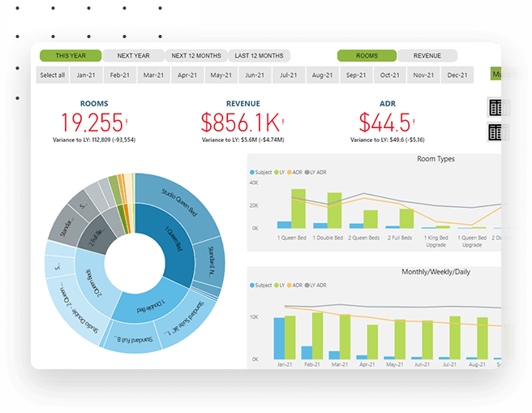Image resolution: width=532 pixels, height=413 pixels.
Task: Click the Apr-21 axis label on monthly chart
Action: [x=367, y=364]
